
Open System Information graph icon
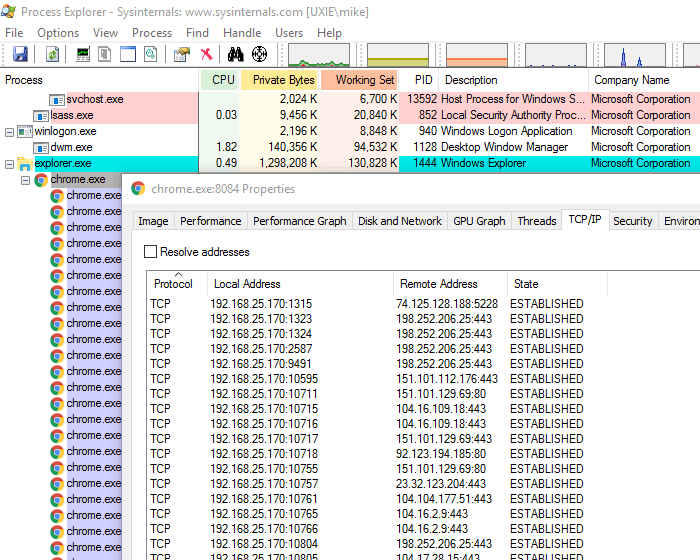[82, 54]
